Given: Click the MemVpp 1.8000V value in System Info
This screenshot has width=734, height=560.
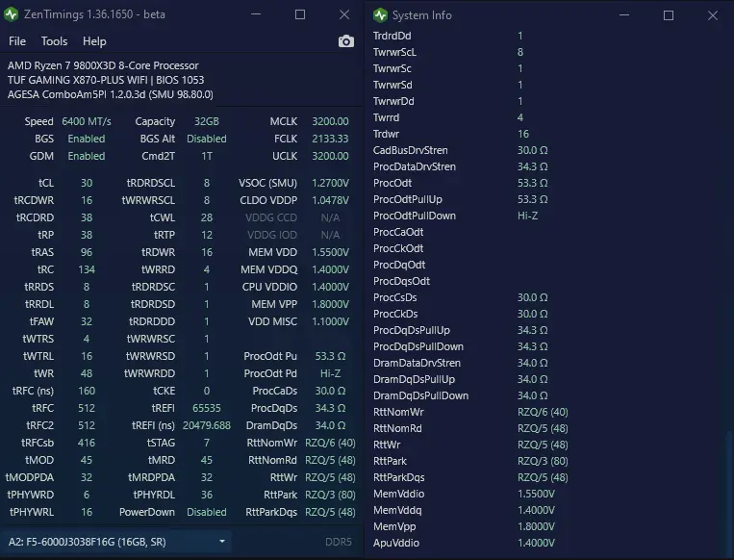Looking at the screenshot, I should tap(536, 526).
